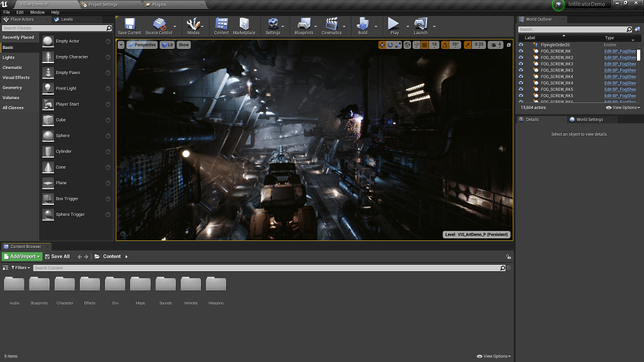This screenshot has height=362, width=644.
Task: Open the Window menu
Action: point(37,12)
